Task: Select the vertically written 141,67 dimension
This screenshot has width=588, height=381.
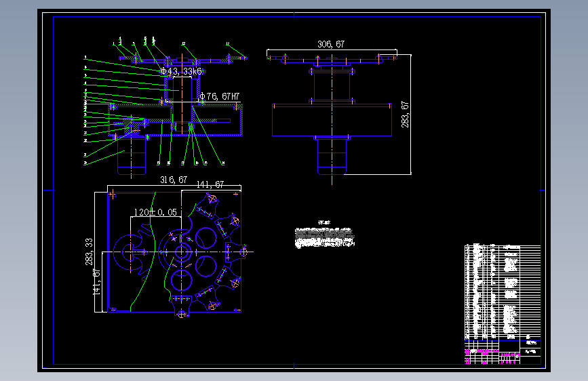Action: 97,281
